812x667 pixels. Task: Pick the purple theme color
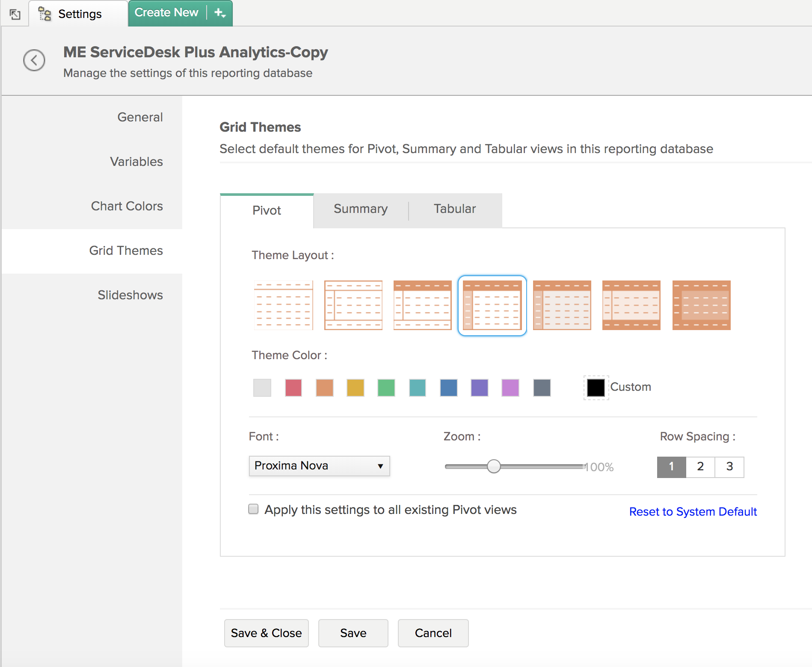[480, 388]
